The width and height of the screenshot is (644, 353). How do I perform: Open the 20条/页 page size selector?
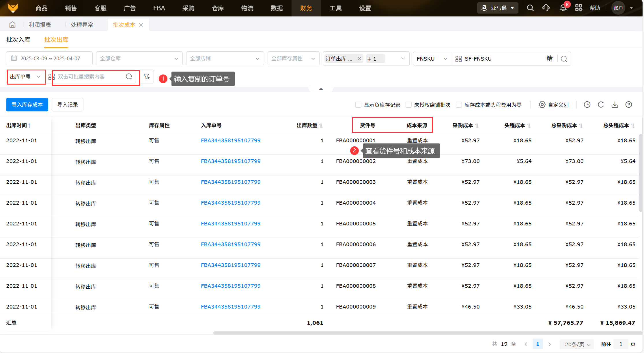coord(577,344)
